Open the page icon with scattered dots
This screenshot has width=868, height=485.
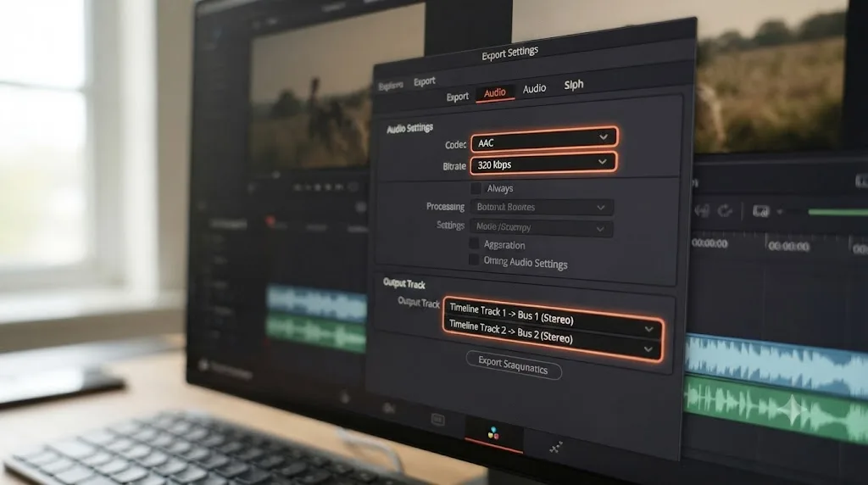[556, 448]
